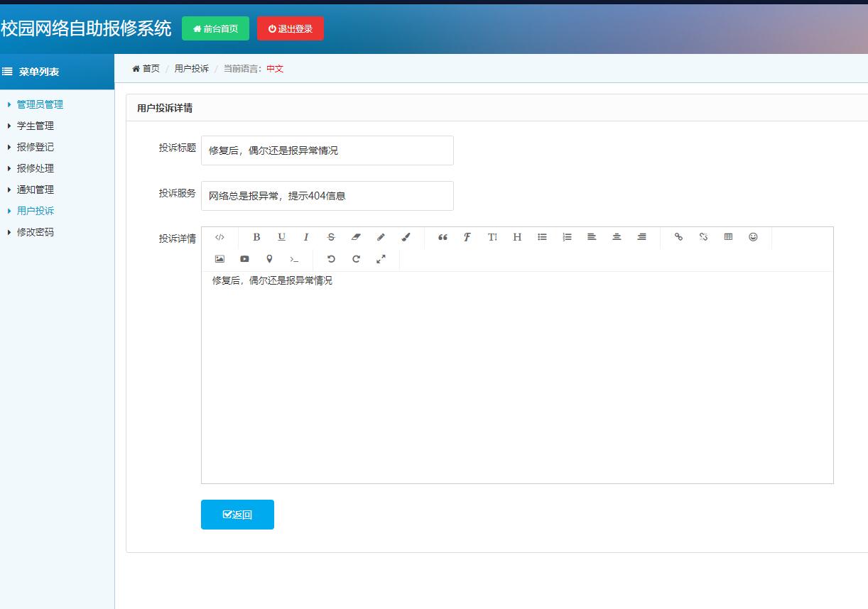
Task: Open the font size selector
Action: click(x=492, y=237)
